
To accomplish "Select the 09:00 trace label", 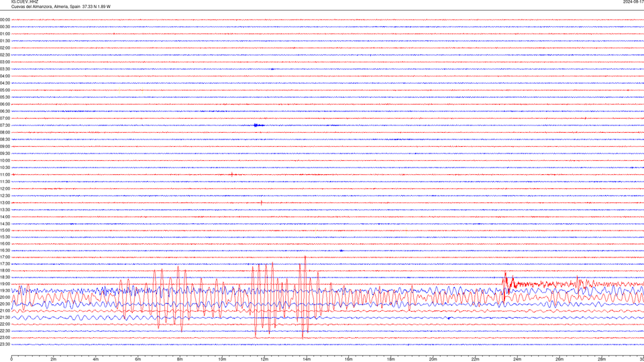I will click(x=5, y=147).
